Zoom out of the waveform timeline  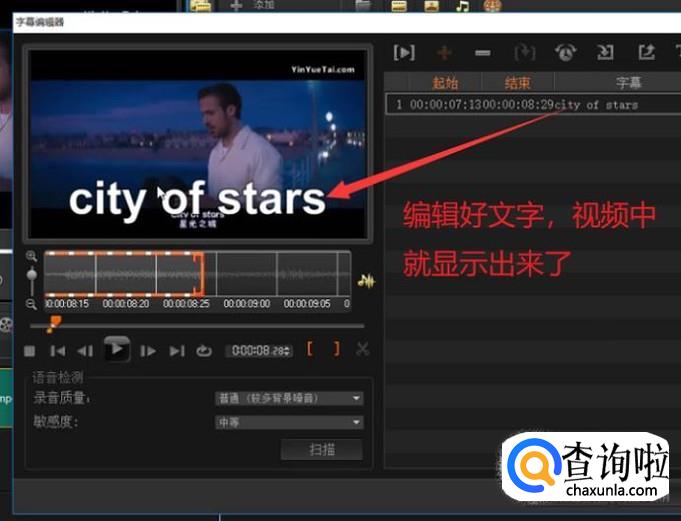click(31, 304)
